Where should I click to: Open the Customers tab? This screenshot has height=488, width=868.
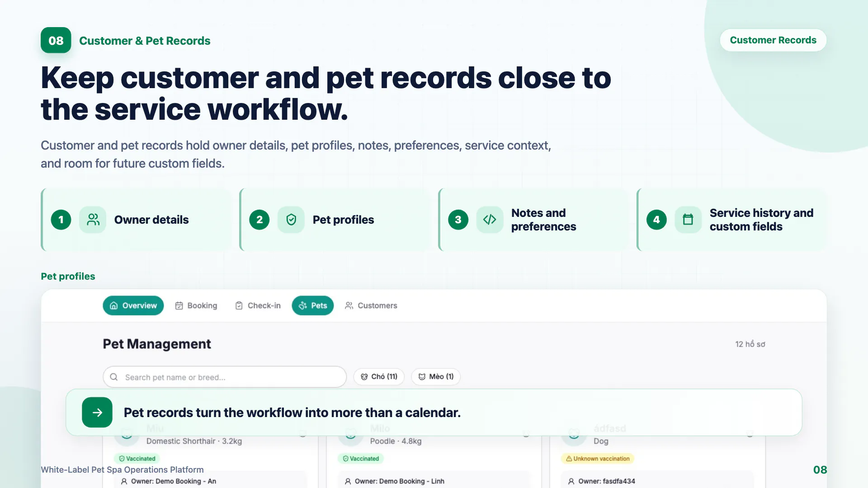[371, 305]
